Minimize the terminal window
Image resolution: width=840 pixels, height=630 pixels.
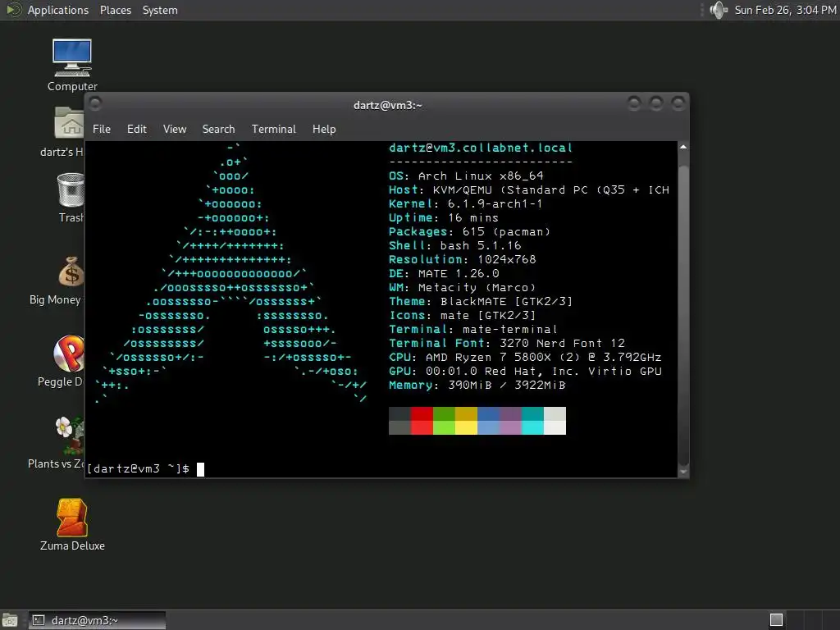tap(634, 103)
